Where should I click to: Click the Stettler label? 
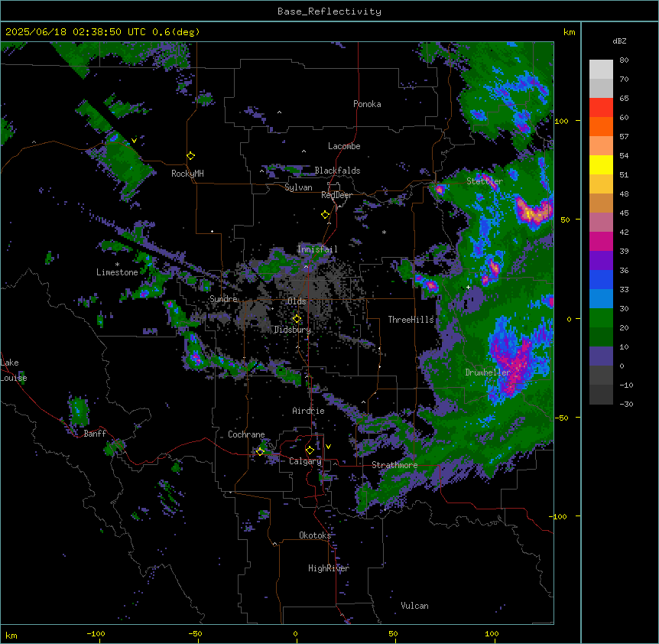tap(485, 181)
